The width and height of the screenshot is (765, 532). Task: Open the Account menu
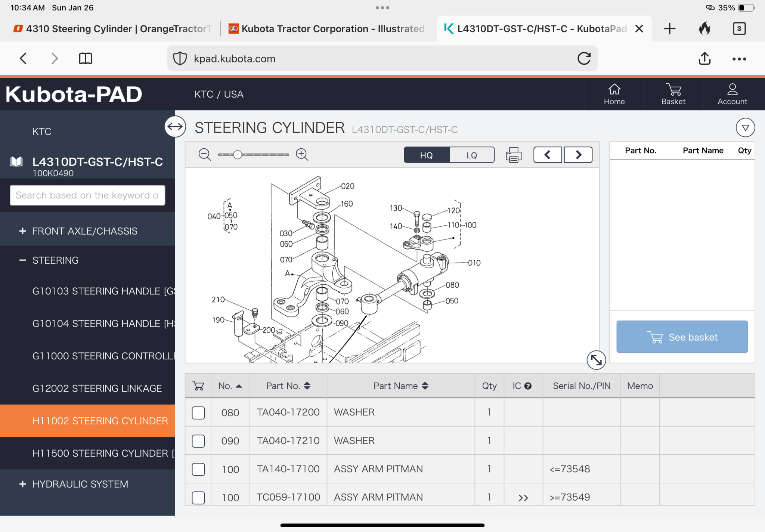click(732, 94)
